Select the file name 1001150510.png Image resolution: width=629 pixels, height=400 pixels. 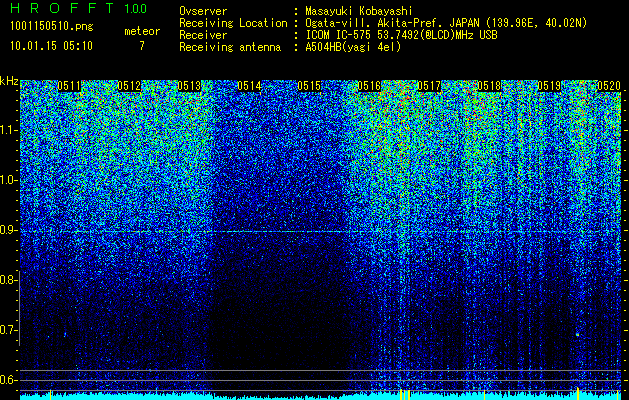(52, 27)
